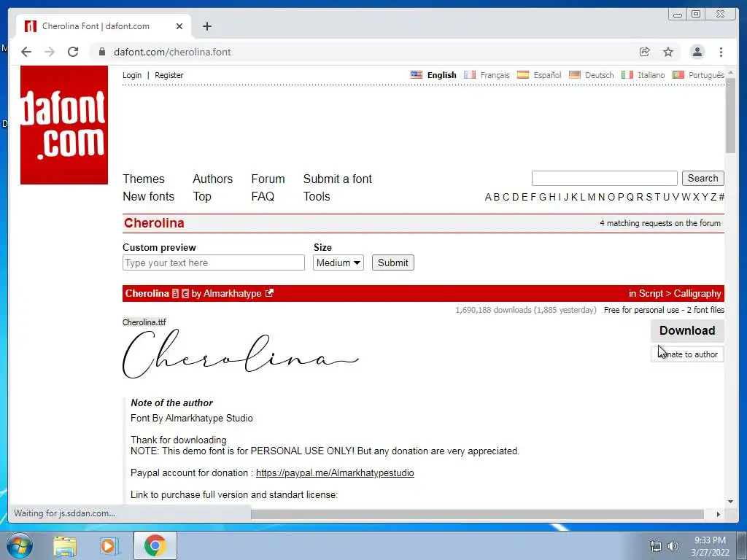Image resolution: width=747 pixels, height=560 pixels.
Task: Click the padlock site info icon
Action: pyautogui.click(x=102, y=52)
